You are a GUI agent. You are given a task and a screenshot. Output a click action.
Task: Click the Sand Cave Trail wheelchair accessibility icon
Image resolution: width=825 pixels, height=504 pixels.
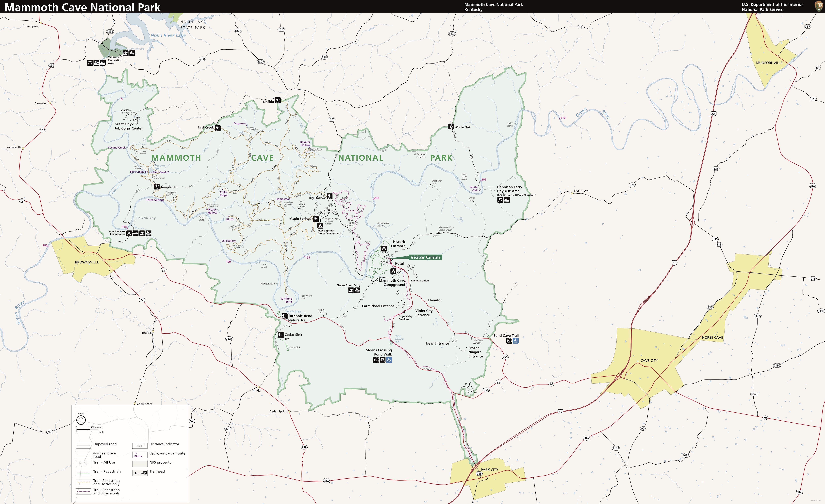tap(516, 341)
